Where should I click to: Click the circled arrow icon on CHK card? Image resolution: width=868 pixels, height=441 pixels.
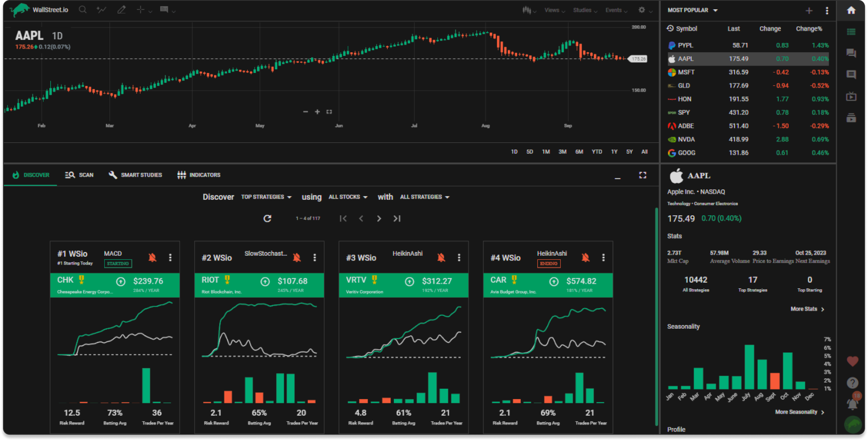pyautogui.click(x=121, y=282)
